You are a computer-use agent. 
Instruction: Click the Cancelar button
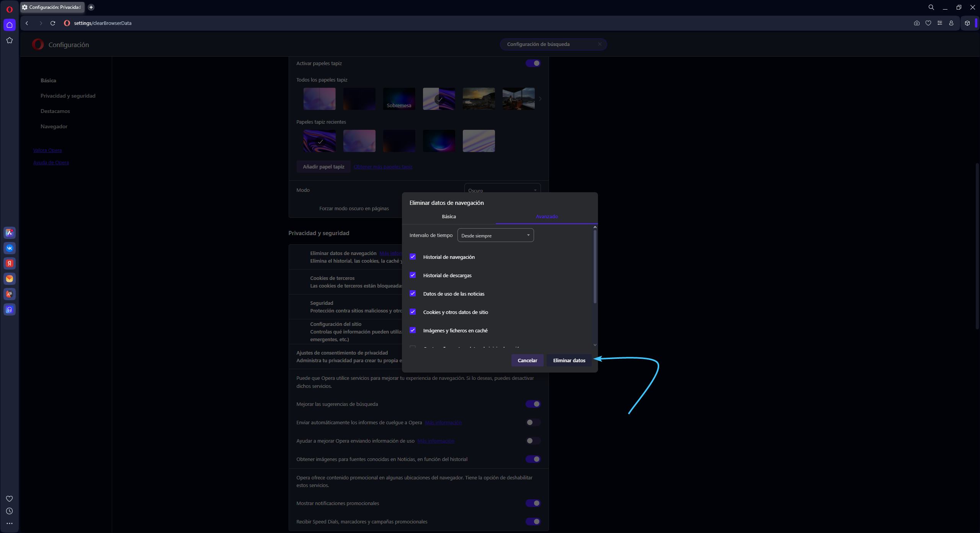(x=527, y=360)
